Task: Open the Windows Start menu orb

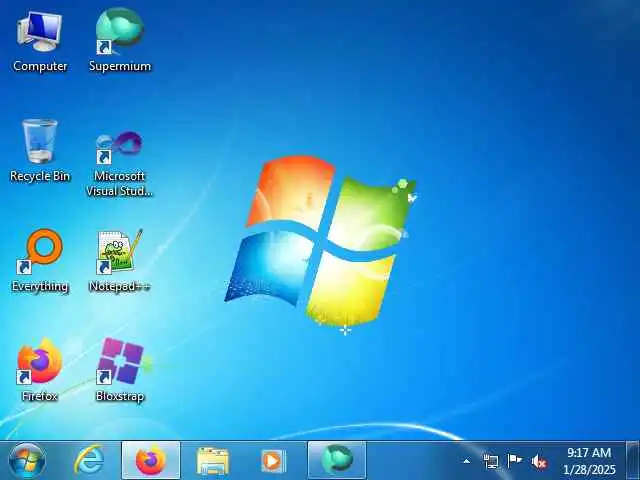Action: tap(27, 461)
